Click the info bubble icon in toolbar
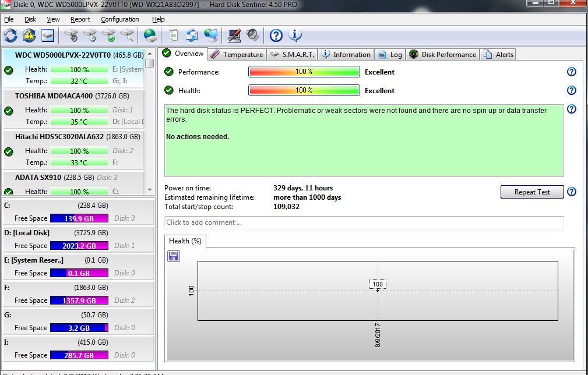This screenshot has width=588, height=375. pyautogui.click(x=295, y=36)
